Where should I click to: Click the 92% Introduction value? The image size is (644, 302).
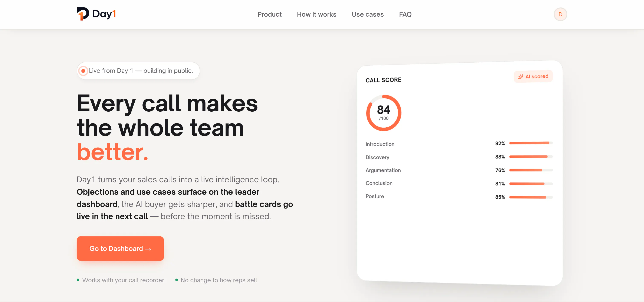point(500,143)
